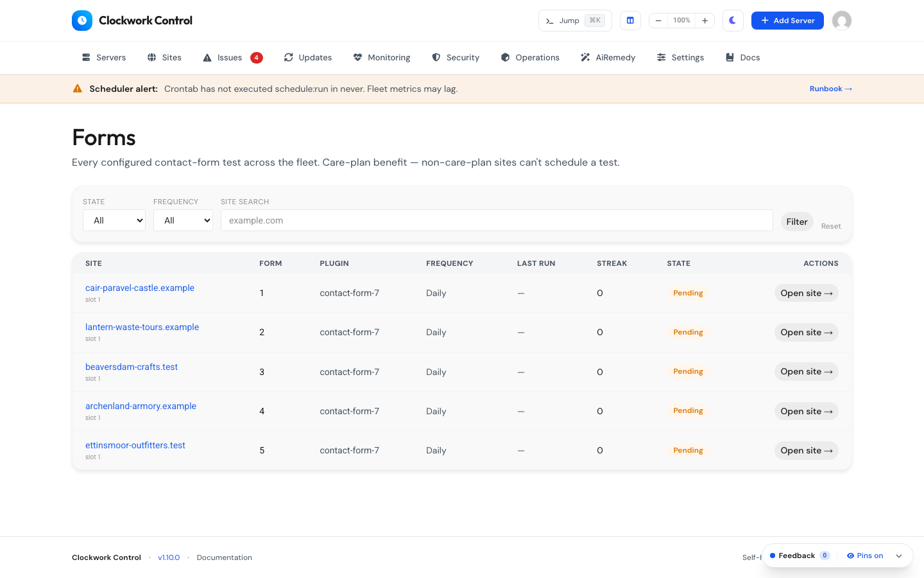Open the Settings tab
The image size is (924, 578).
680,58
